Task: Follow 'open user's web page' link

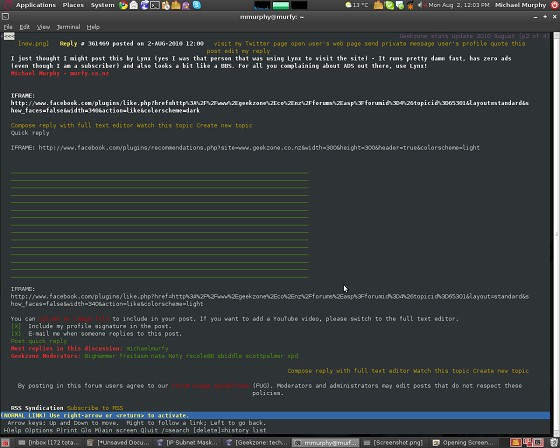Action: [326, 44]
